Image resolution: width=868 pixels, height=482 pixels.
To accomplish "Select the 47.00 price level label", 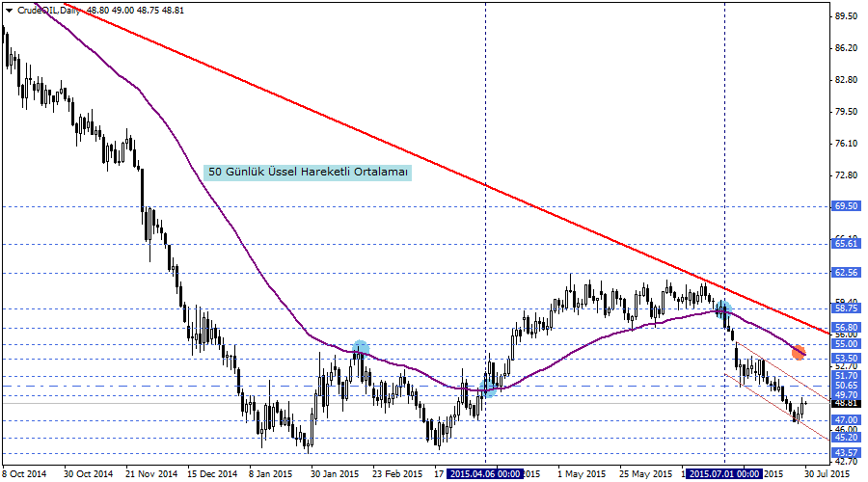I will pos(846,420).
